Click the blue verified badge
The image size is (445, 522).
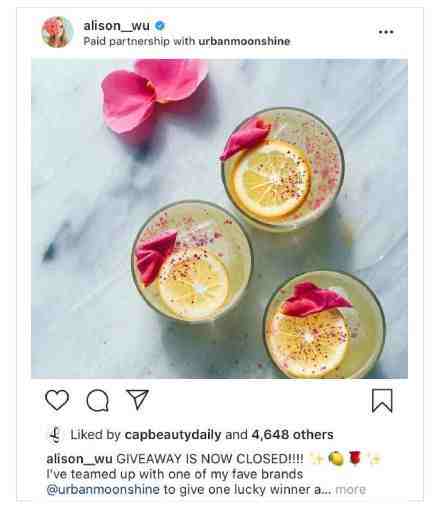point(160,25)
